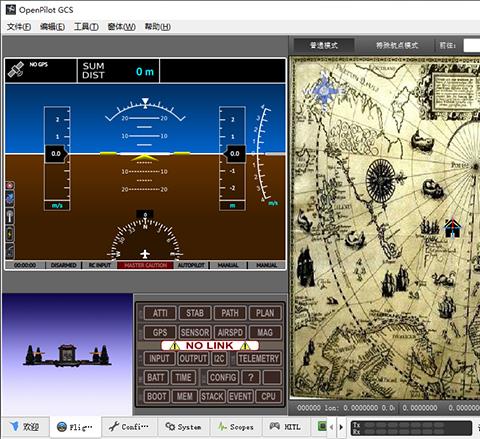
Task: Click the Tx Rx telemetry activity monitor
Action: pyautogui.click(x=411, y=428)
